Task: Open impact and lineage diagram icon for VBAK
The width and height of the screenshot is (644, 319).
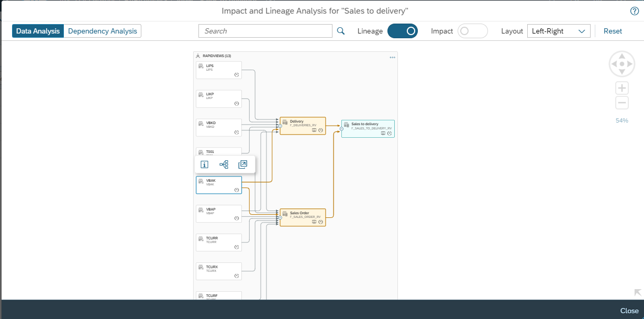Action: click(x=224, y=164)
